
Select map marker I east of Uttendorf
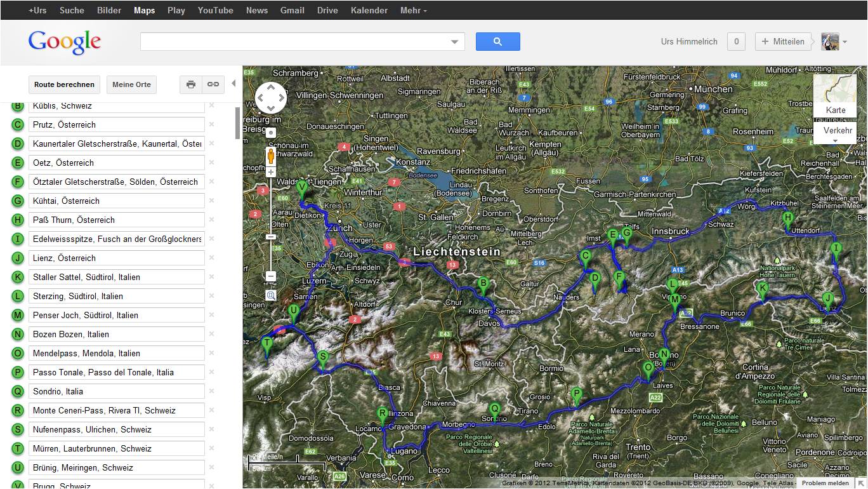coord(836,251)
